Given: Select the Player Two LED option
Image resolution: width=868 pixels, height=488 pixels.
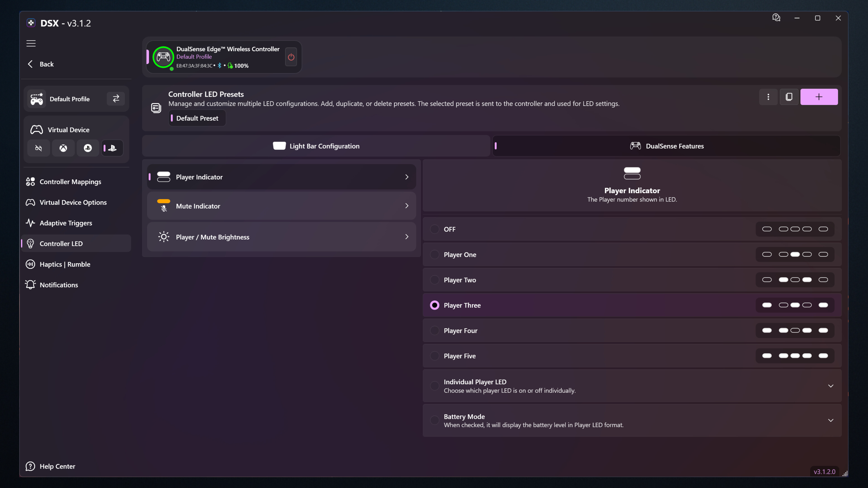Looking at the screenshot, I should (x=434, y=279).
